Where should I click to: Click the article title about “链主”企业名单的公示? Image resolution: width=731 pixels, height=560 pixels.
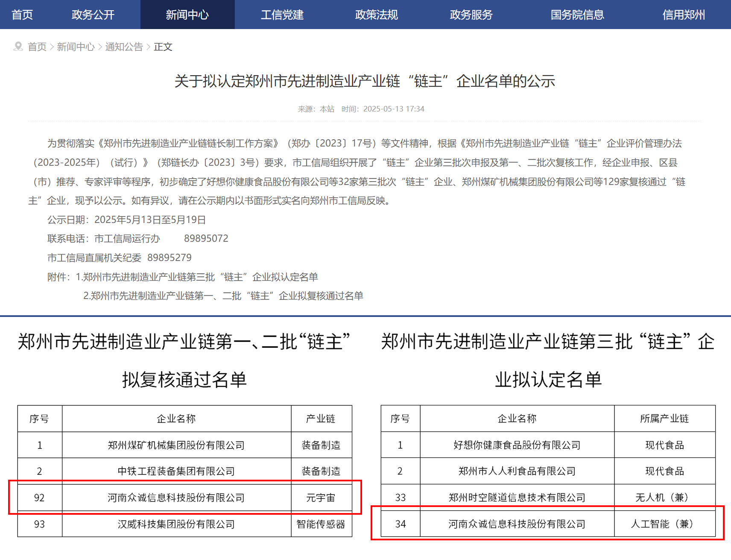[x=365, y=81]
